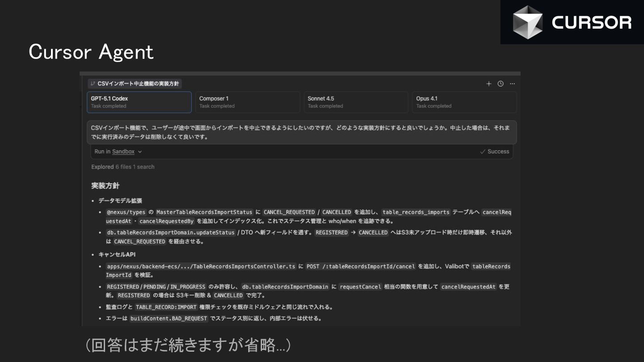Open the three-dots more options menu
644x362 pixels.
tap(512, 84)
